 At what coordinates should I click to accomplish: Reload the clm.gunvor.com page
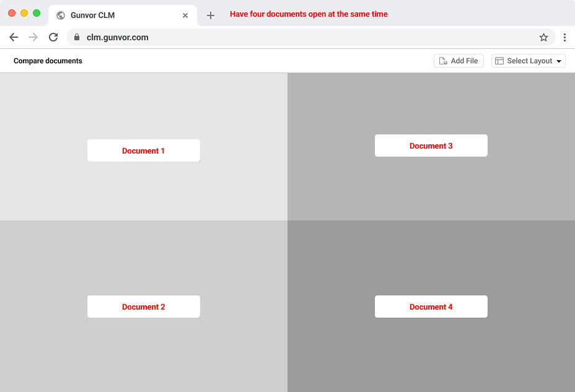click(x=53, y=37)
